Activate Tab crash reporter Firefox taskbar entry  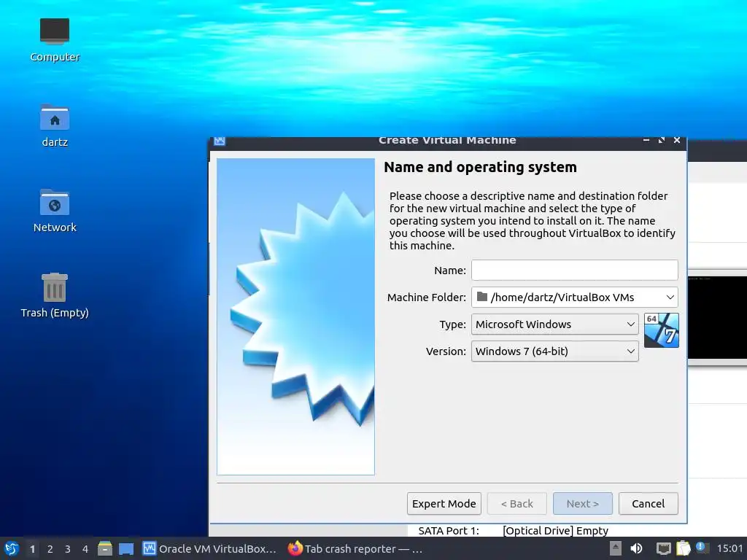(x=355, y=549)
